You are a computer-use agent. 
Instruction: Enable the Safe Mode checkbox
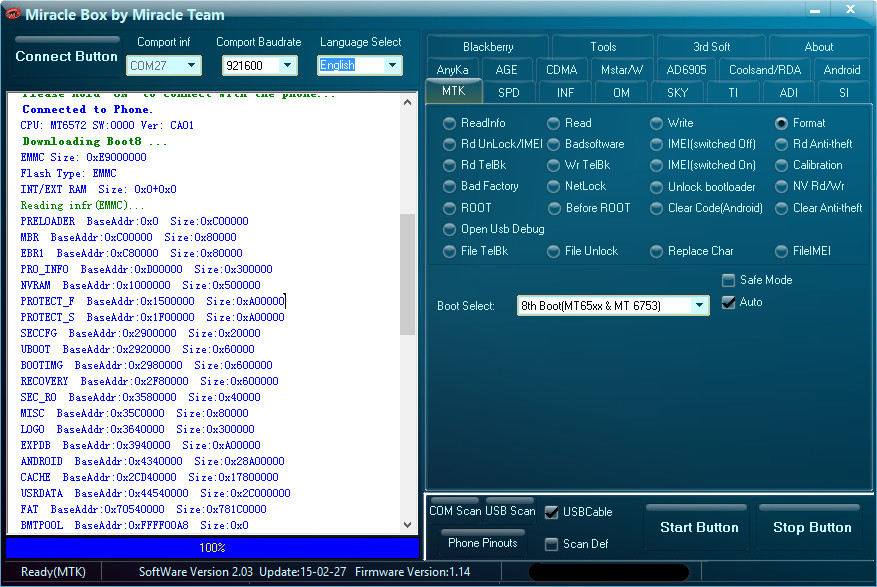tap(728, 280)
